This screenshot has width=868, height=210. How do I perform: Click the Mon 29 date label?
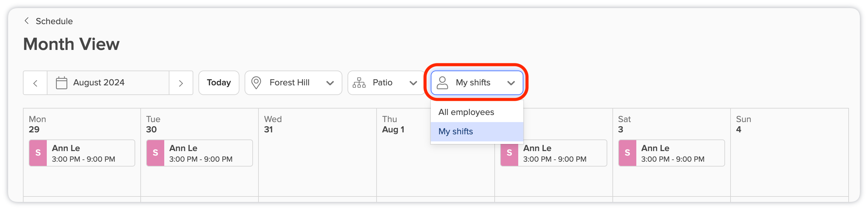pos(37,124)
